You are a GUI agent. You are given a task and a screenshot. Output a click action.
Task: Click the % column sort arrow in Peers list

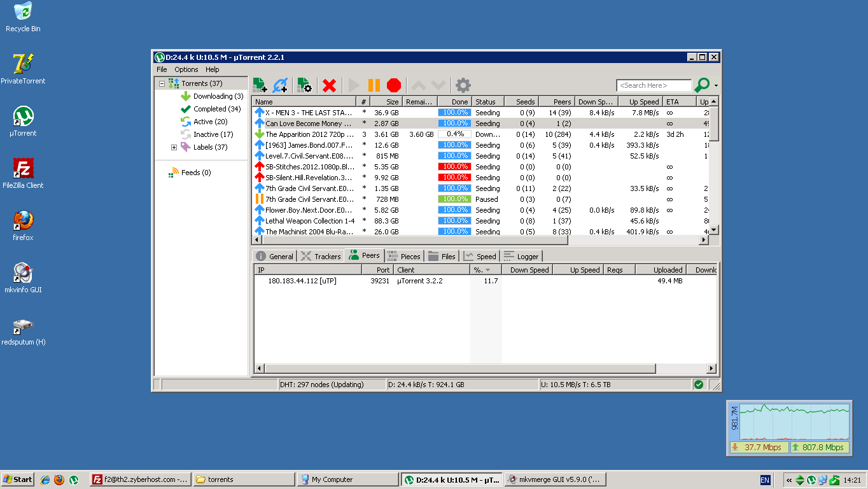point(487,271)
